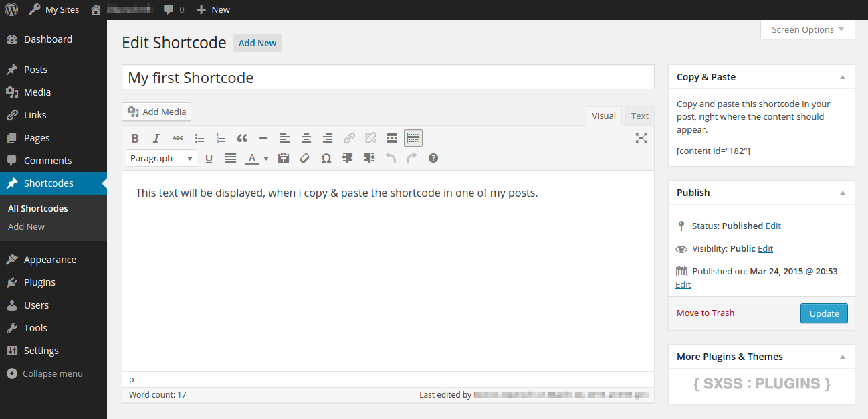Insert a blockquote
This screenshot has width=868, height=419.
click(x=242, y=138)
